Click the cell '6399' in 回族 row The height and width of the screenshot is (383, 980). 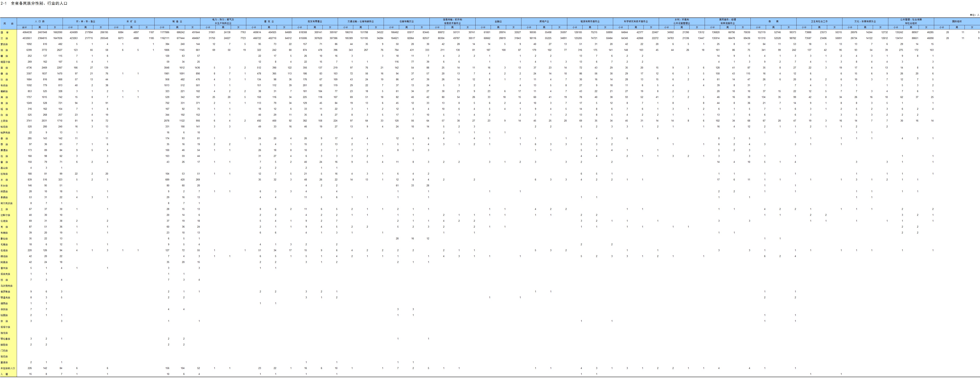29,50
